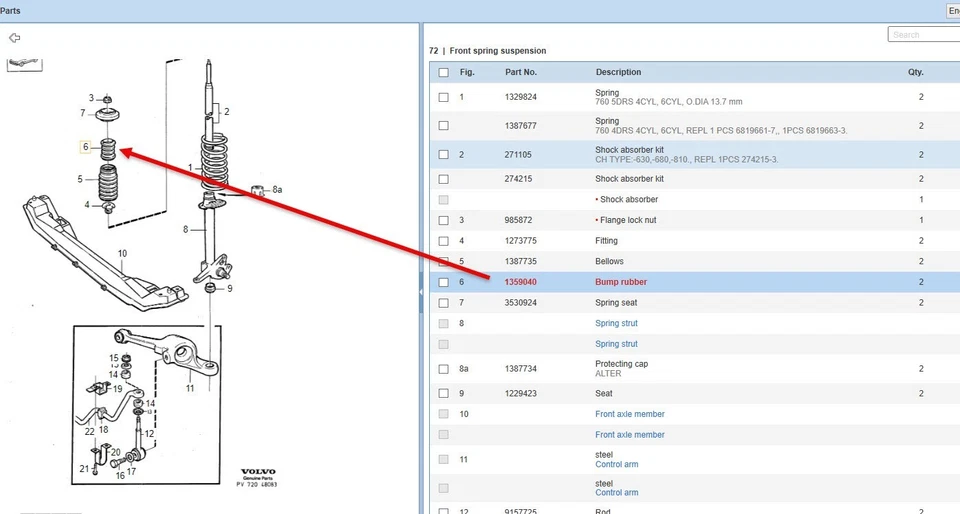960x514 pixels.
Task: Click the Front spring suspension heading
Action: point(498,51)
